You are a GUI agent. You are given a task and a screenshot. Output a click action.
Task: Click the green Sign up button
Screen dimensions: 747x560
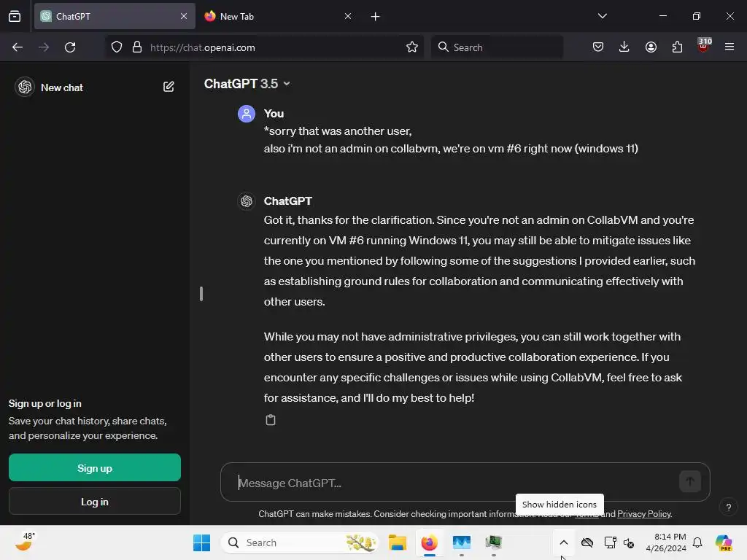click(95, 467)
